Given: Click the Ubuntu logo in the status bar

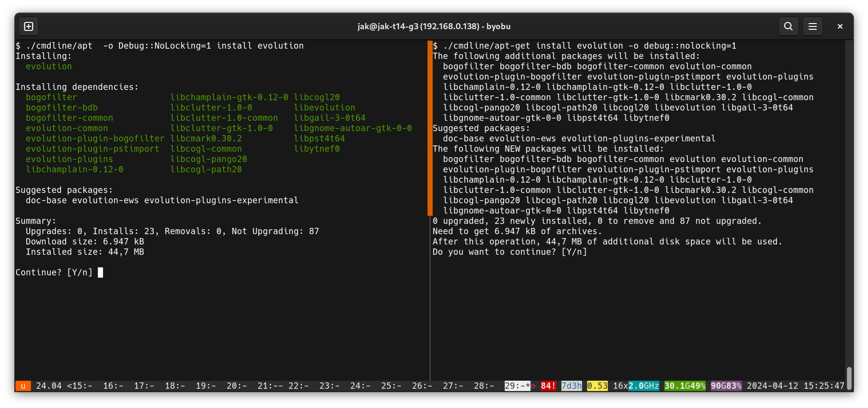Looking at the screenshot, I should click(23, 386).
